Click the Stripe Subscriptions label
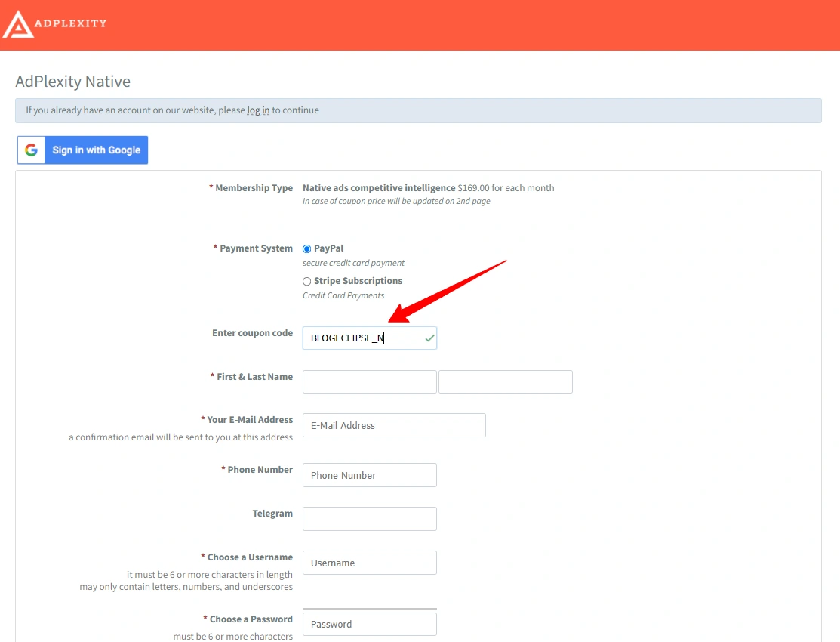This screenshot has height=642, width=840. [358, 280]
